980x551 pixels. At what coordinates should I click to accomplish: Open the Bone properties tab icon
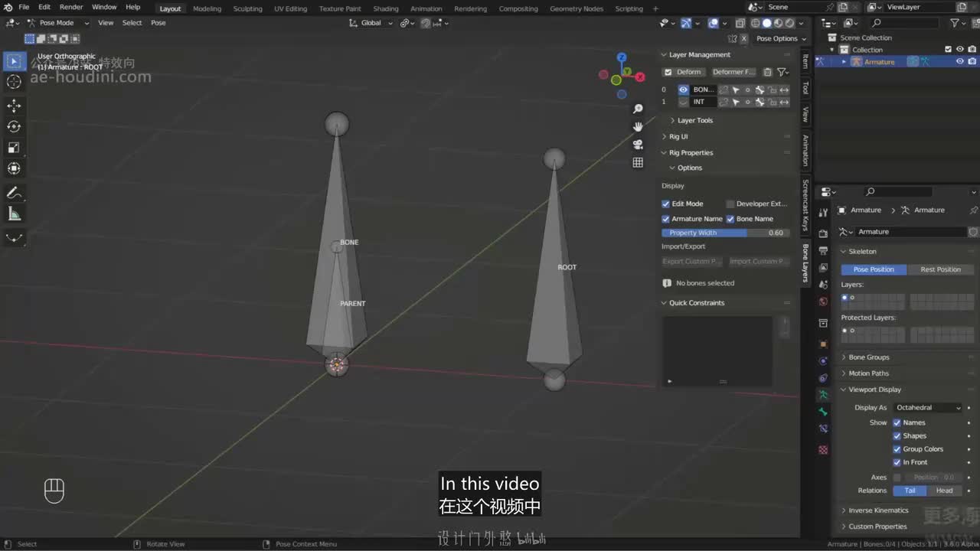[x=823, y=412]
